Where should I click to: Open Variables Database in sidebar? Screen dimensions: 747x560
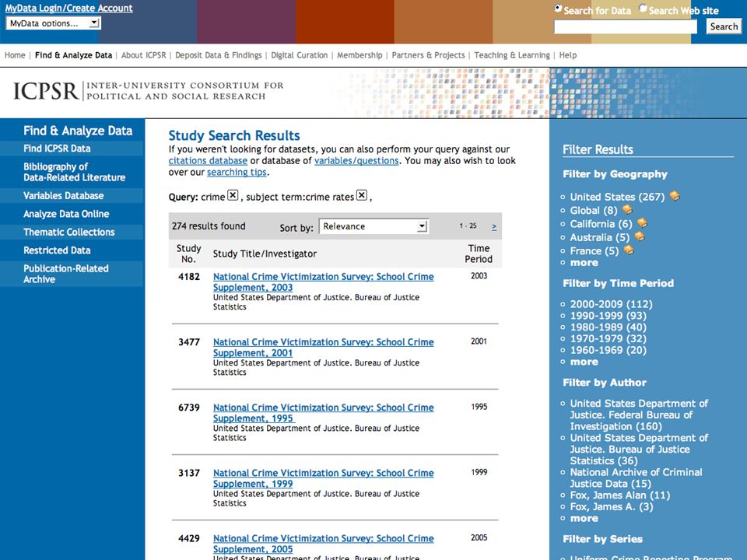[63, 196]
